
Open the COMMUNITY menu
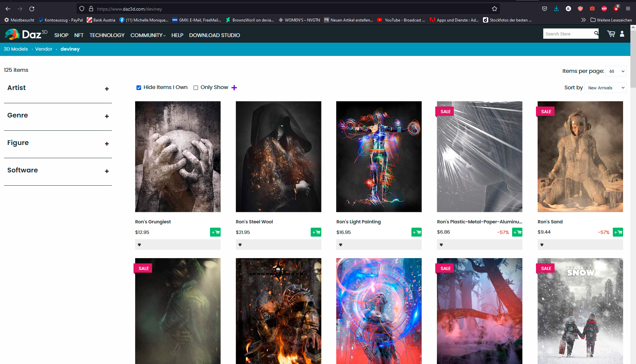click(148, 35)
